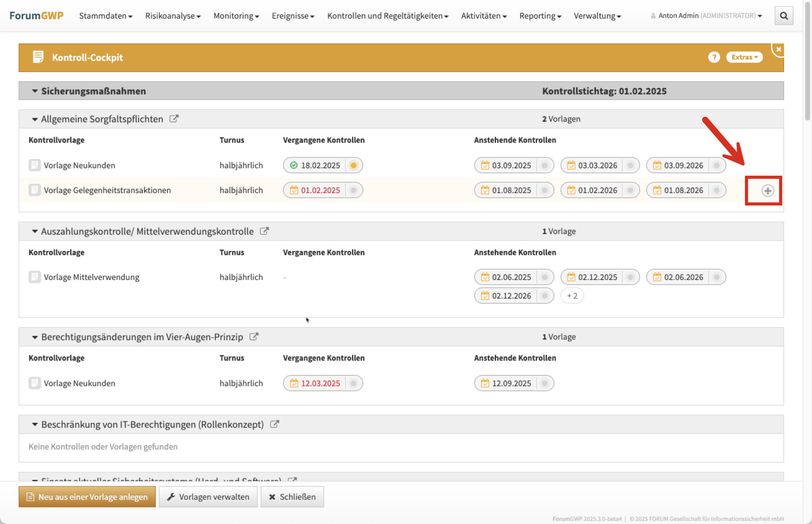The height and width of the screenshot is (524, 812).
Task: Click Neu aus einer Vorlage anlegen
Action: point(87,496)
